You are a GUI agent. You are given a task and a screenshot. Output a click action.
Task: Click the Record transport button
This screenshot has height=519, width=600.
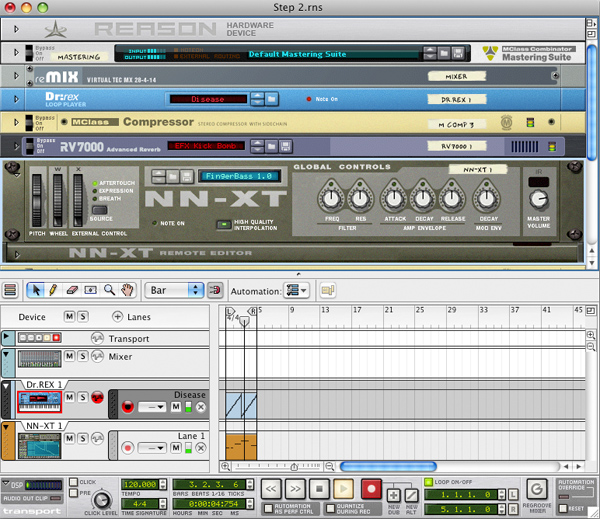point(371,488)
